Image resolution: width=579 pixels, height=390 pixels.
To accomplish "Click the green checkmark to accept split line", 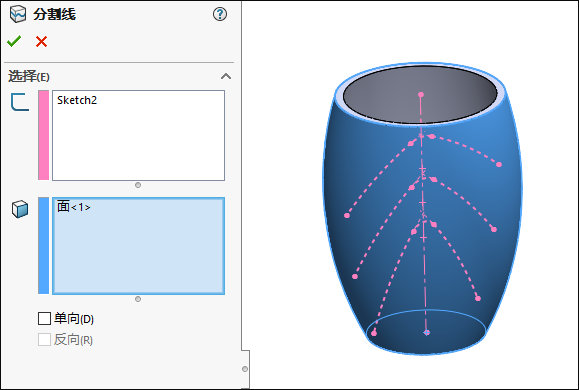I will click(14, 41).
